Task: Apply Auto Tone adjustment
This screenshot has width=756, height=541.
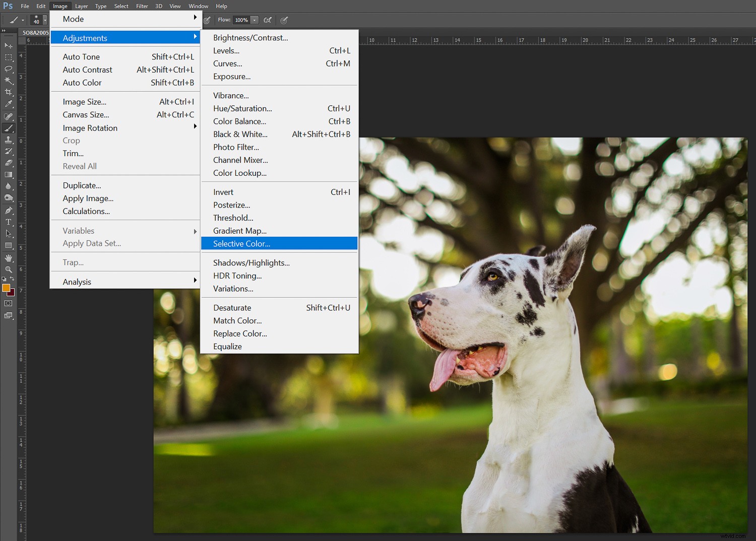Action: (x=81, y=56)
